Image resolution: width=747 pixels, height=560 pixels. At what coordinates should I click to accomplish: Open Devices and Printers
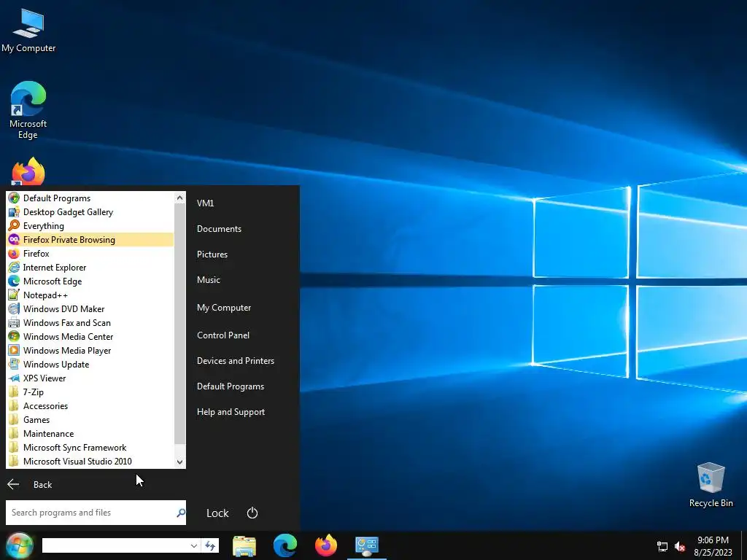[236, 361]
